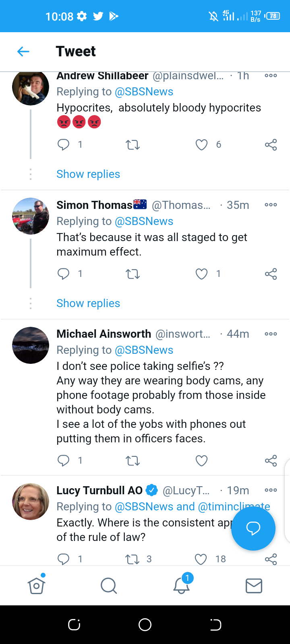Open overflow menu on Michael Ainsworth's tweet
This screenshot has height=644, width=290.
point(271,334)
